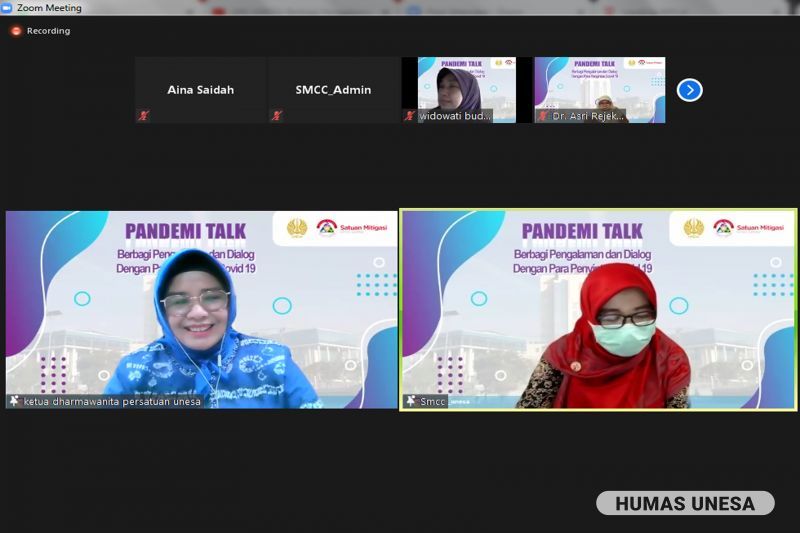Select the SMCC_Admin participant tile
Viewport: 800px width, 533px height.
point(334,90)
